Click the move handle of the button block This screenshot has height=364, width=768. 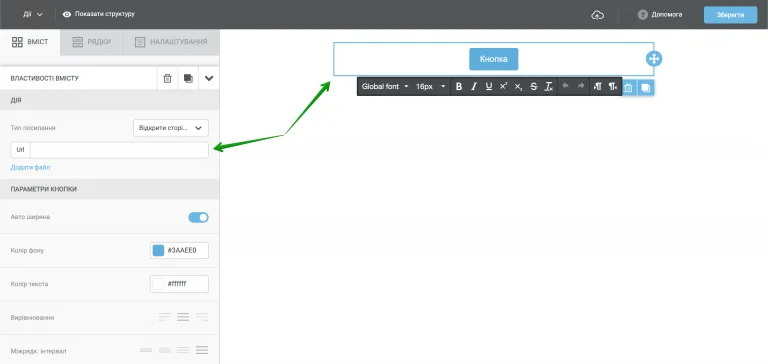click(x=654, y=59)
